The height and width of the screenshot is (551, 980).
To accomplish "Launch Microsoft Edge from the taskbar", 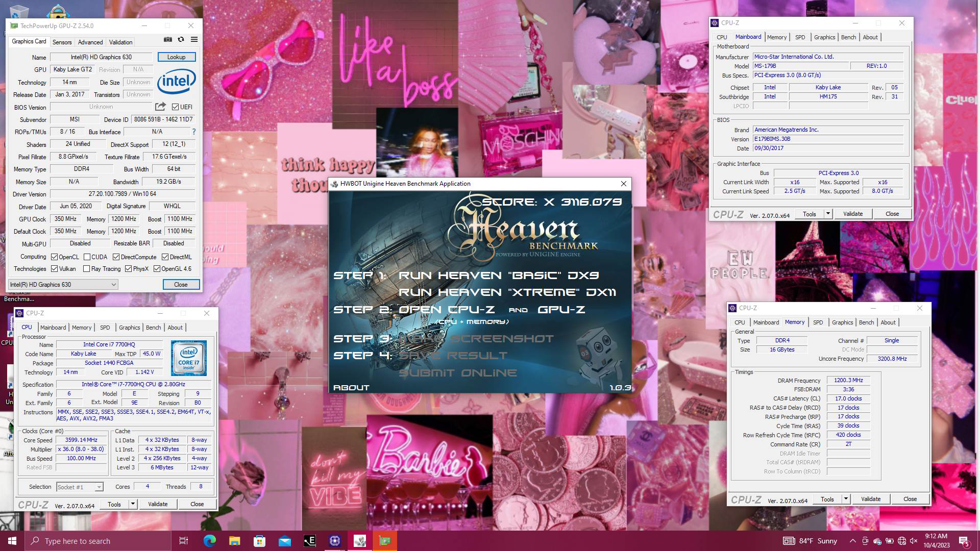I will (x=209, y=541).
